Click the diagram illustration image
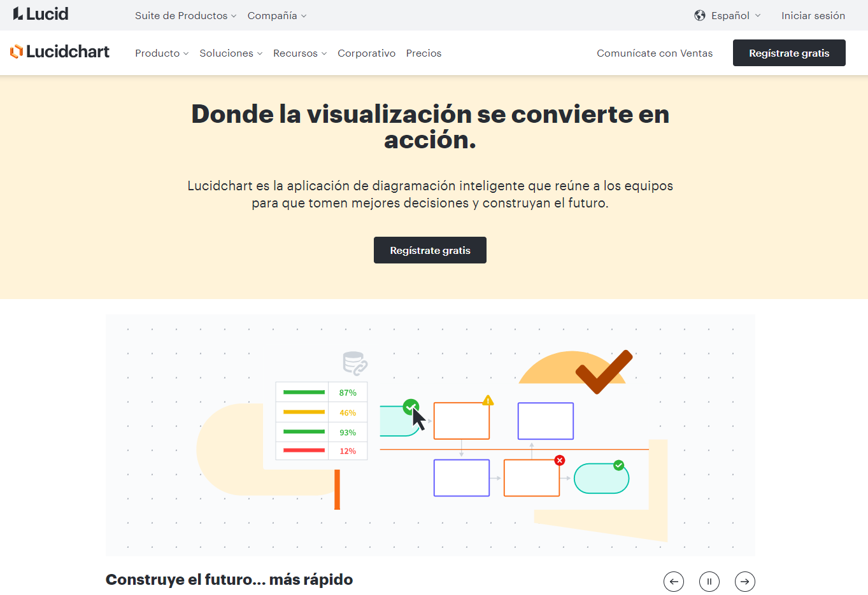 click(x=430, y=435)
